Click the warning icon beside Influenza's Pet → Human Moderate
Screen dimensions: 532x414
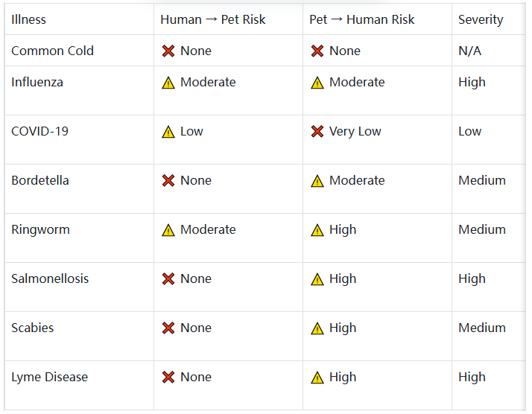[x=317, y=83]
